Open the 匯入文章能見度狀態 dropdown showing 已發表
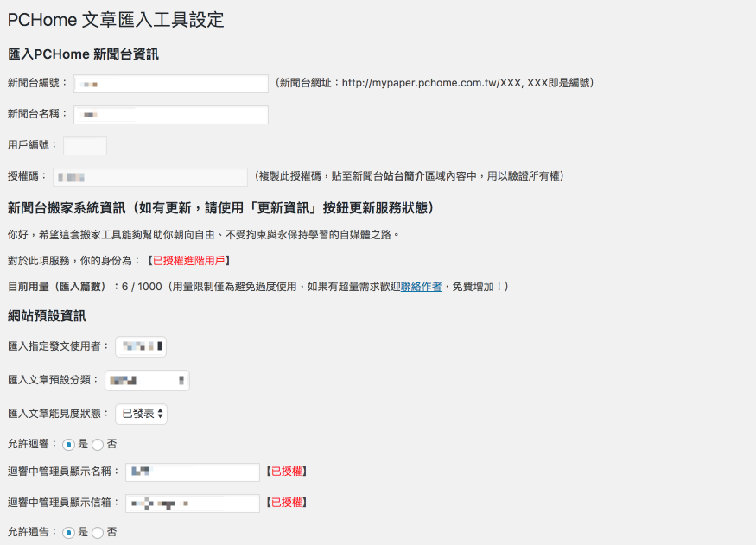Viewport: 756px width, 545px height. point(142,414)
